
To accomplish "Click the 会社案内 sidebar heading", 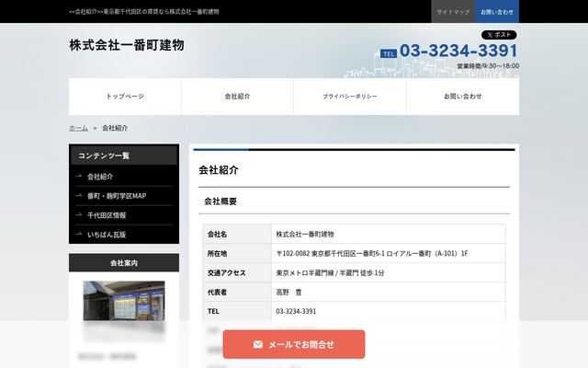I will pos(124,263).
